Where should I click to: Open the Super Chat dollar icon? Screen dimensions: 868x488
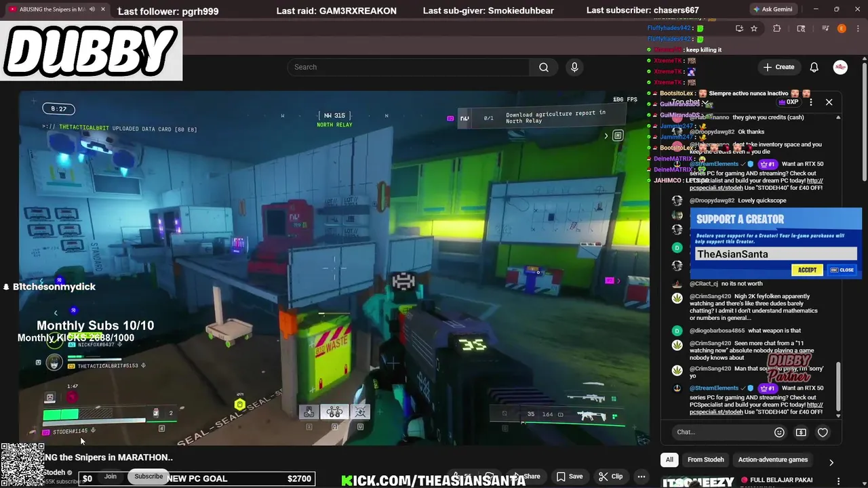[801, 432]
